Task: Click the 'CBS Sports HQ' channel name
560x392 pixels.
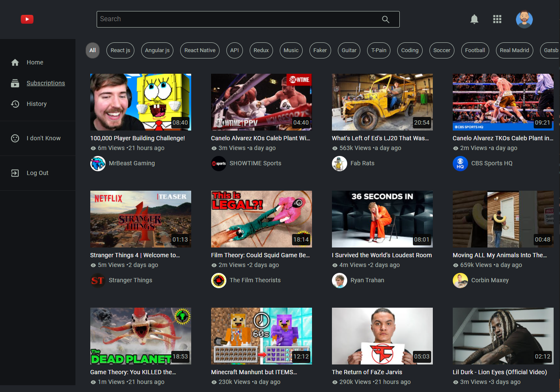Action: pyautogui.click(x=492, y=163)
